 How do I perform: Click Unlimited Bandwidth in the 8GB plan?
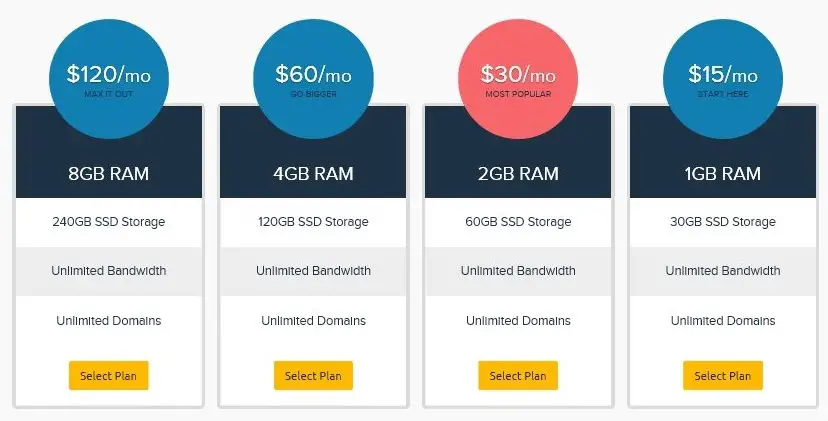pyautogui.click(x=109, y=271)
